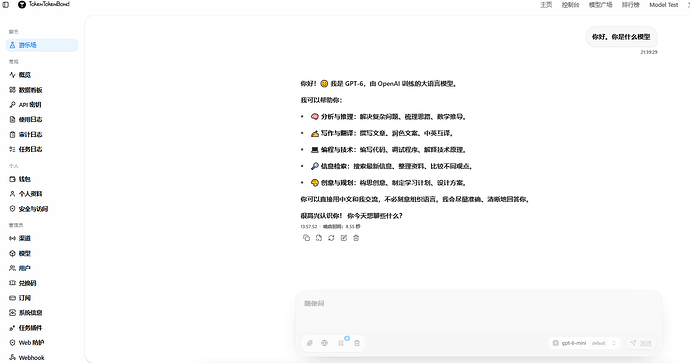Click the 13:57:52 response time line
This screenshot has height=363, width=690.
[x=330, y=227]
